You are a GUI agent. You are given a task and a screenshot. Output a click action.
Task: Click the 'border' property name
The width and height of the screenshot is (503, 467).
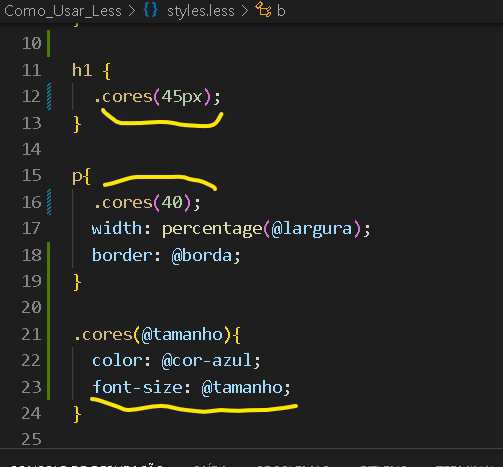tap(122, 255)
